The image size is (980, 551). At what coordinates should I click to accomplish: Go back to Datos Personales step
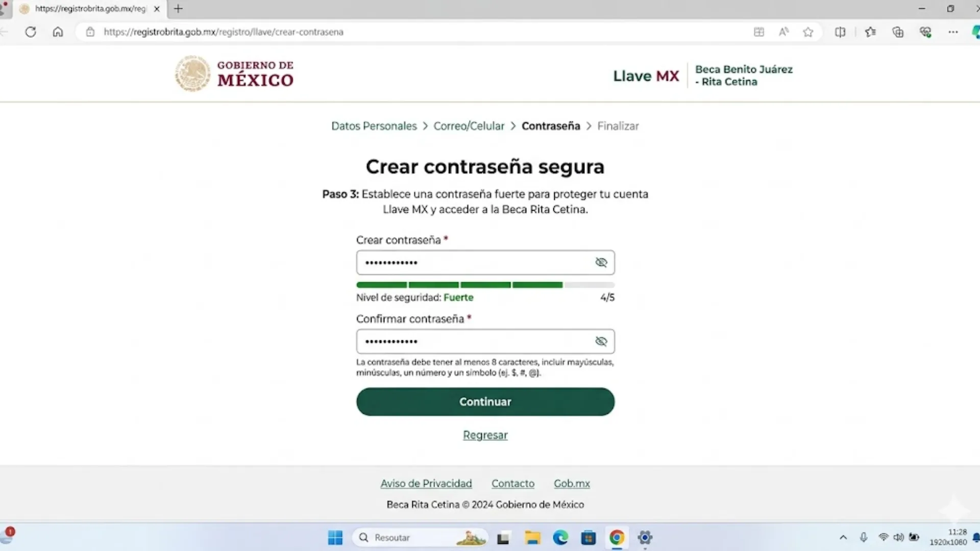click(x=374, y=126)
